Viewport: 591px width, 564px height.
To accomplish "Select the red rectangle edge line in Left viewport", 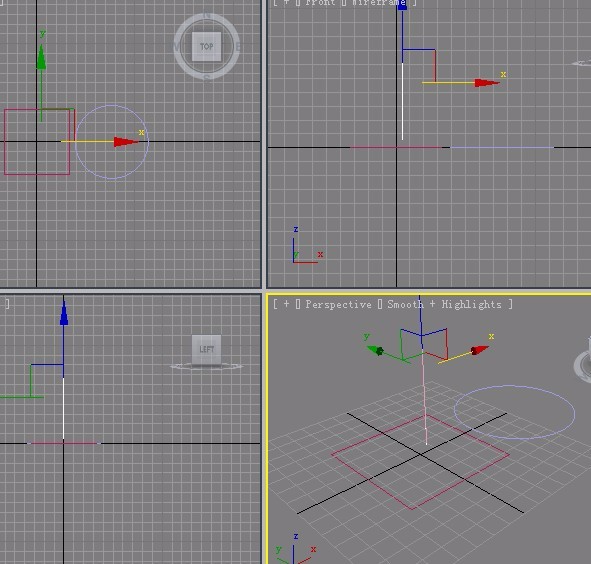I will pos(64,443).
